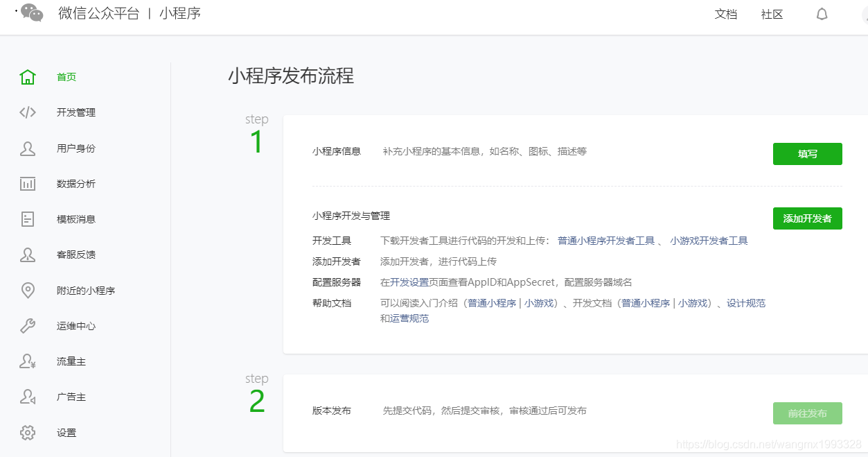Open 广告主 menu item

click(71, 397)
